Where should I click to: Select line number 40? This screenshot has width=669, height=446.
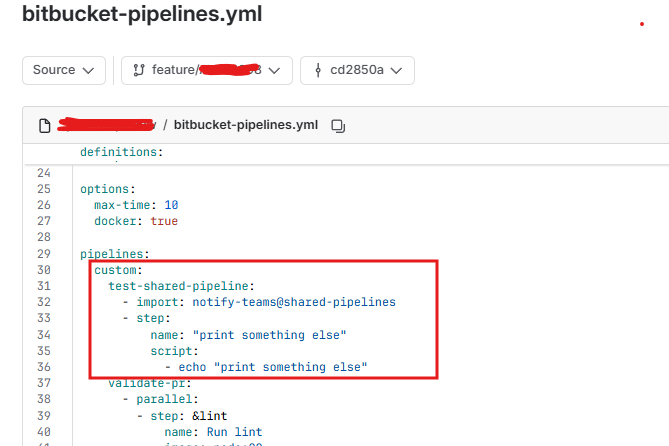click(44, 432)
